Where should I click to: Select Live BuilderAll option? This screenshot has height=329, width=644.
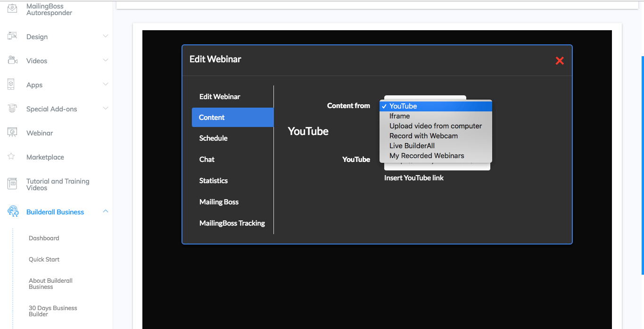[436, 146]
